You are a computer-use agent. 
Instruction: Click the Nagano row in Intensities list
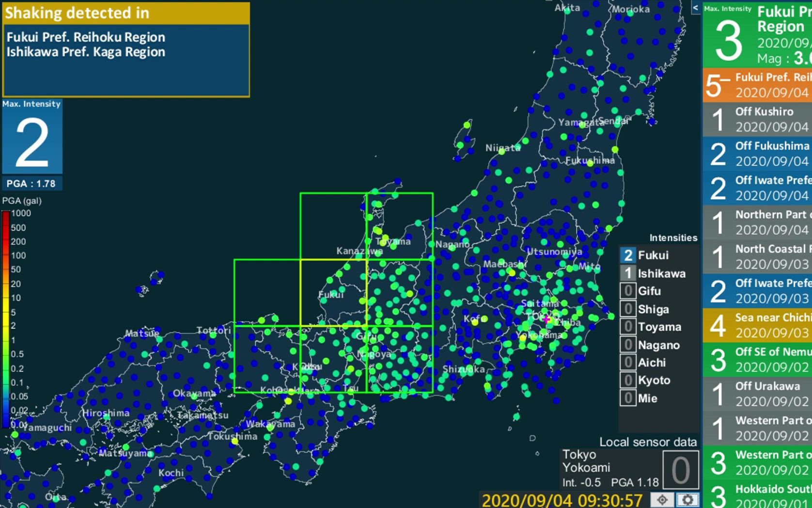(659, 345)
